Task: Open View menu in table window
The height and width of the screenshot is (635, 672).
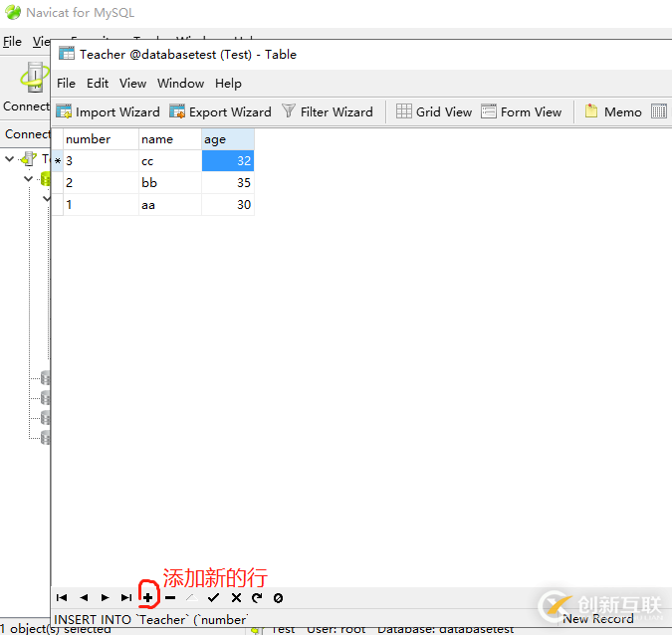Action: 132,84
